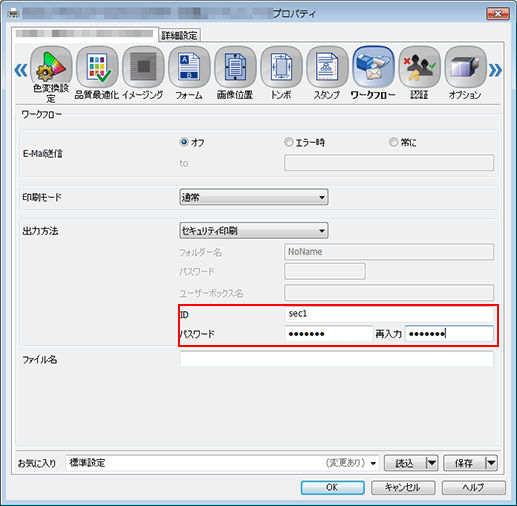This screenshot has height=506, width=517.
Task: Click the ファイル名 file name field
Action: point(337,359)
